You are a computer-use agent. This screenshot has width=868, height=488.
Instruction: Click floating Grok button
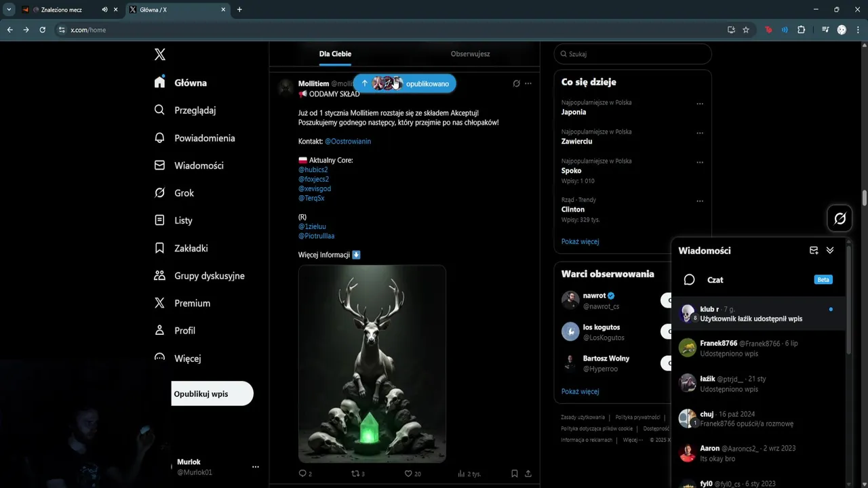click(x=840, y=218)
